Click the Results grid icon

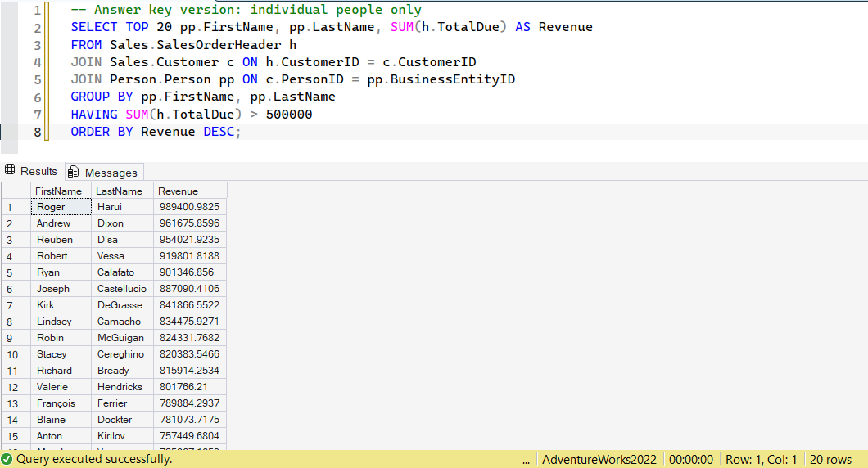click(x=10, y=170)
